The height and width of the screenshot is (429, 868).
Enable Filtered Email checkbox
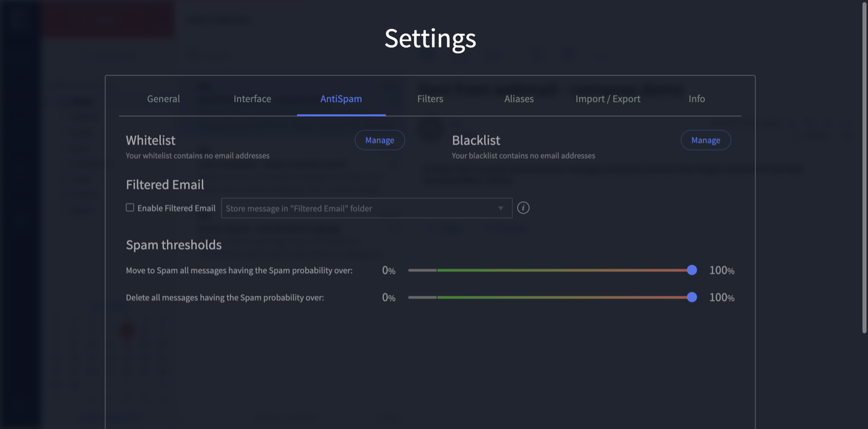tap(130, 207)
